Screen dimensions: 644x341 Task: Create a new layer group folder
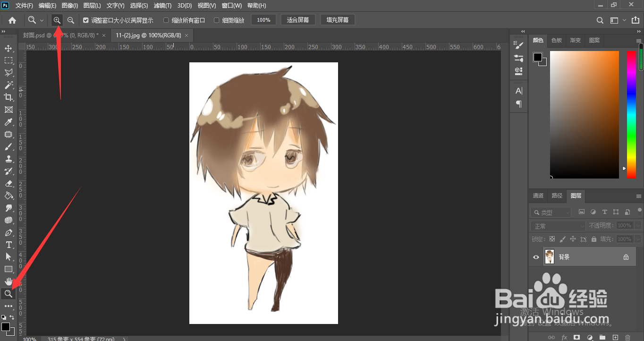click(x=602, y=337)
